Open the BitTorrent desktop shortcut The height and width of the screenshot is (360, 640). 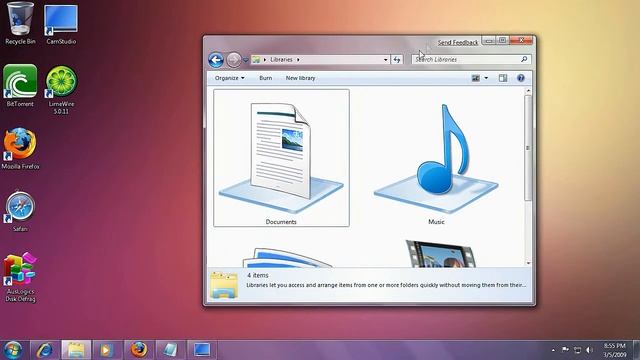[x=20, y=86]
